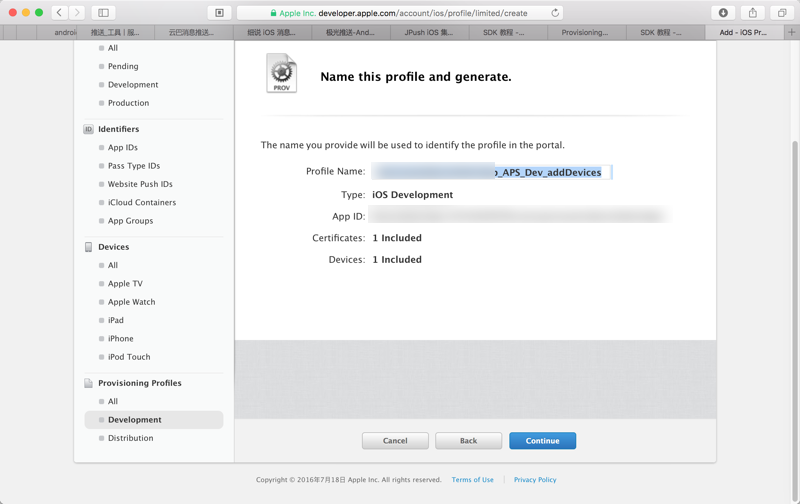Show all tabs overview icon
This screenshot has width=800, height=504.
tap(782, 13)
